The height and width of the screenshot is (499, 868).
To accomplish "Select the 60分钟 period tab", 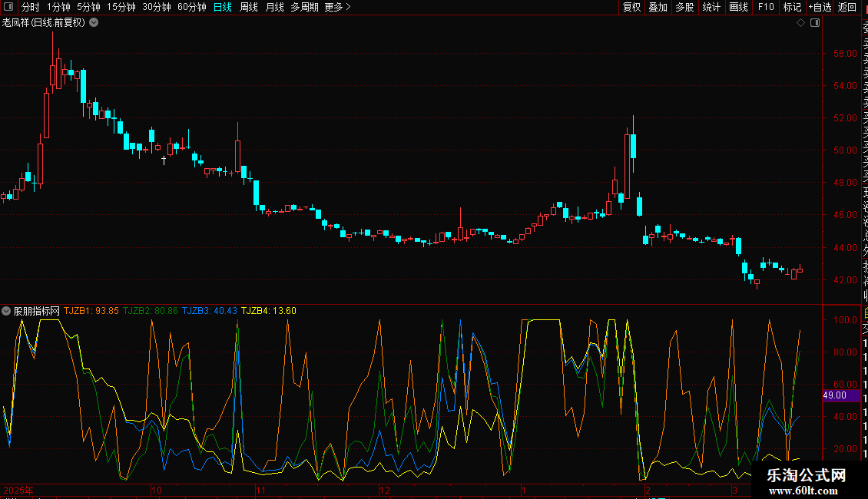I will (x=192, y=7).
